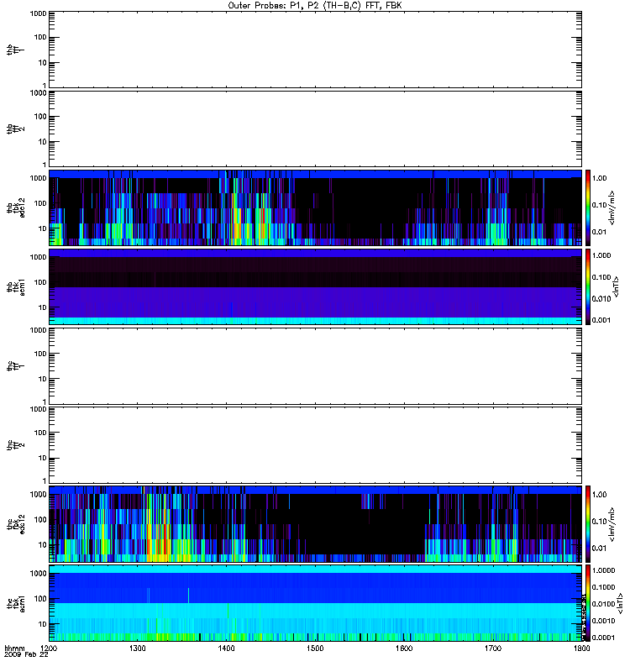The image size is (630, 672).
Task: Click the "<|mV/m|>" unit label beside thb edc12 color bar
Action: [612, 207]
